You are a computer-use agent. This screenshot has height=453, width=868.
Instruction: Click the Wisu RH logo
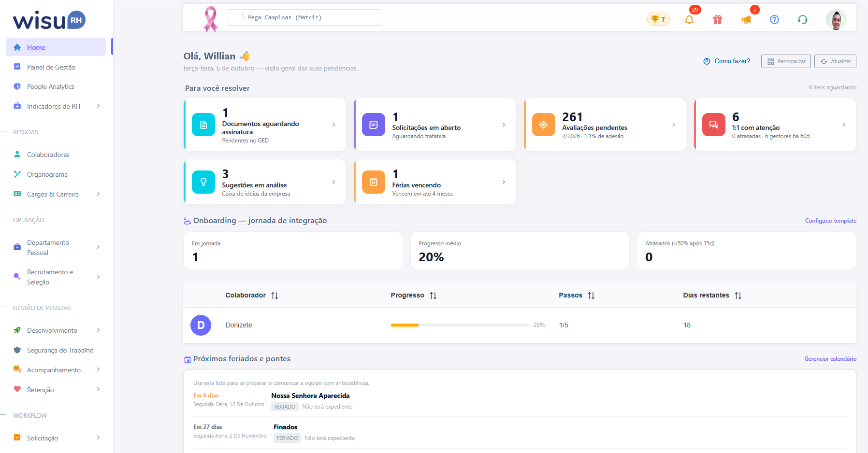[49, 20]
